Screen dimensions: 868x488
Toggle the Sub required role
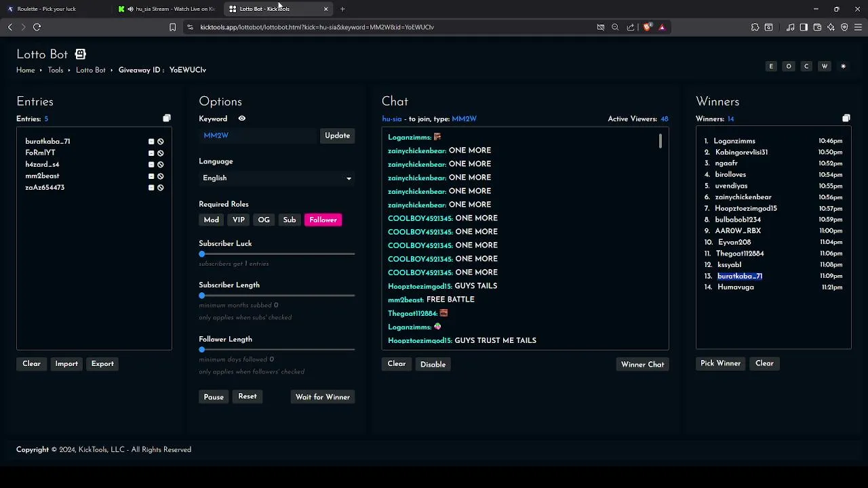[290, 220]
